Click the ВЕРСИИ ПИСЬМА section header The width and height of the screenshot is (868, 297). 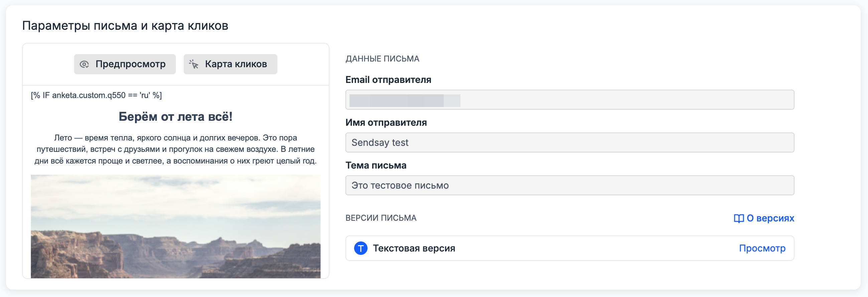[381, 218]
